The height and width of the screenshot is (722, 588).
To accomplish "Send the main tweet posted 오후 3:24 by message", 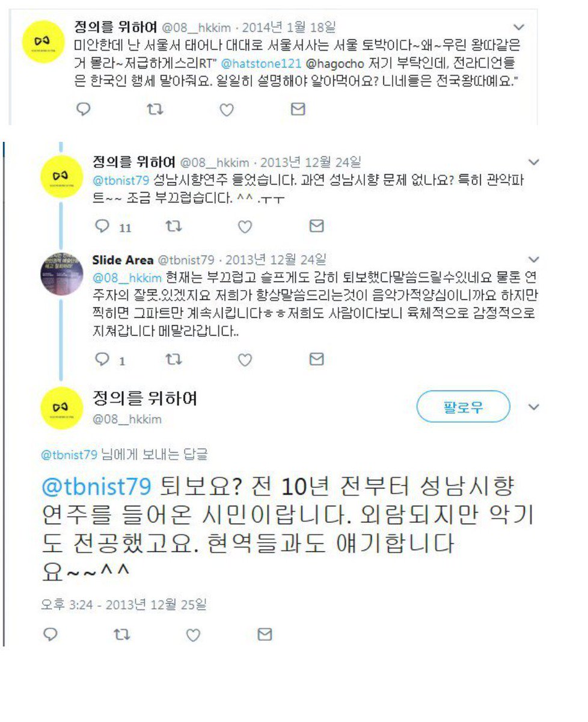I will click(x=264, y=635).
